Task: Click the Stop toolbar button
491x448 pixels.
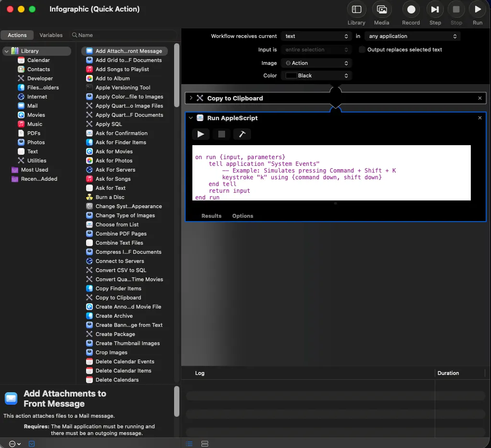Action: tap(456, 10)
